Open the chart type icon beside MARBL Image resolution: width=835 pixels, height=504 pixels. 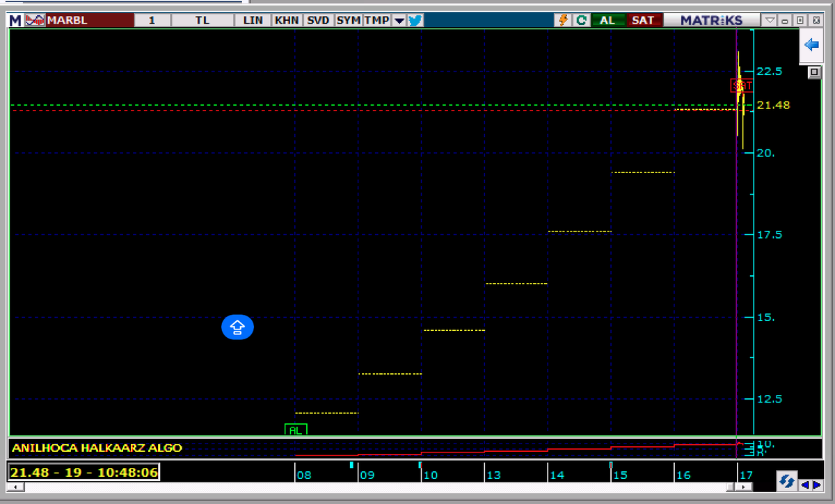click(34, 20)
